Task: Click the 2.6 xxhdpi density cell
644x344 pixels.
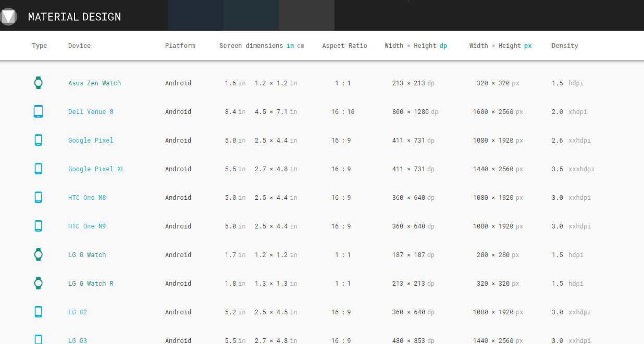Action: point(571,141)
